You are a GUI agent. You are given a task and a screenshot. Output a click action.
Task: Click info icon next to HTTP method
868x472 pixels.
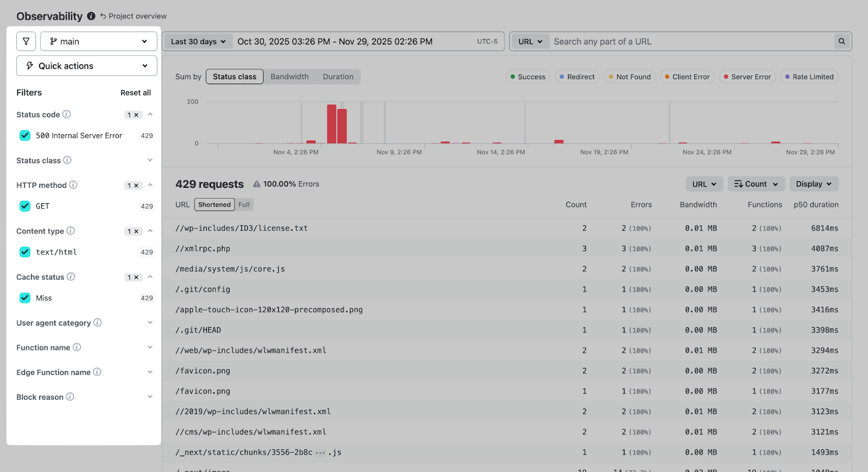tap(73, 185)
